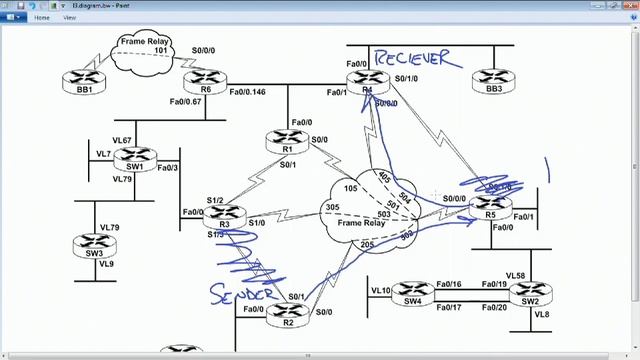This screenshot has width=640, height=360.
Task: Click the S0/1/0 label beside R4
Action: [x=406, y=78]
